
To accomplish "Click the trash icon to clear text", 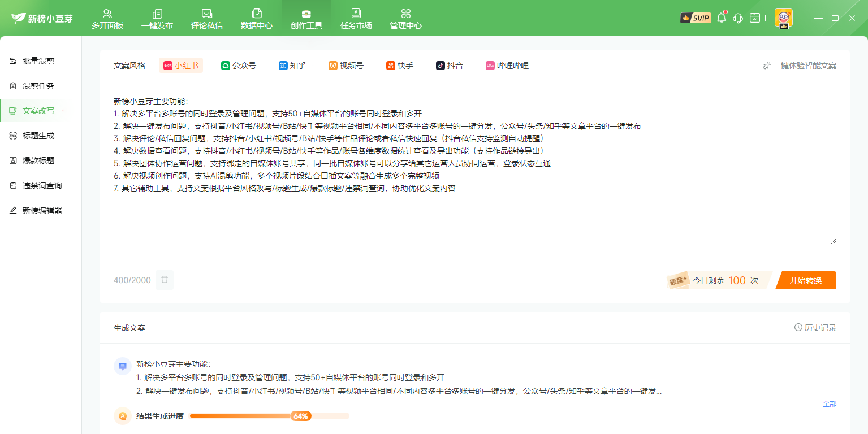I will click(165, 280).
